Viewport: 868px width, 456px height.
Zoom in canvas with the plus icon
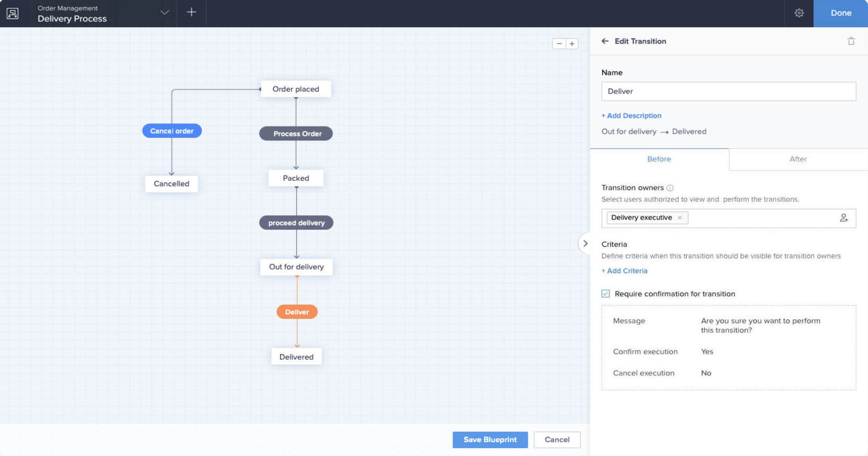[x=572, y=44]
